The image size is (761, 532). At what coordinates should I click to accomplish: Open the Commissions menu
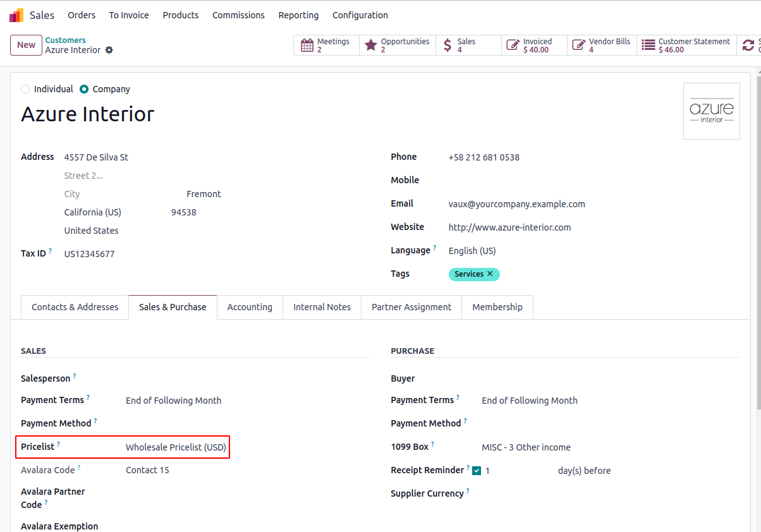(238, 15)
